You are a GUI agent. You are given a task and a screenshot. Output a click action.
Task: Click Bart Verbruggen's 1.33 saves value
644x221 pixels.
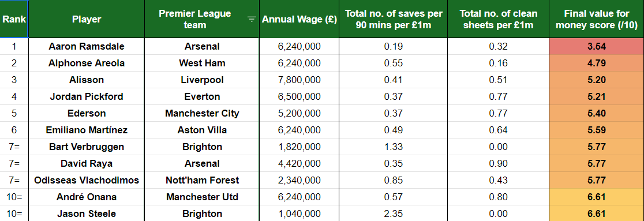click(394, 147)
